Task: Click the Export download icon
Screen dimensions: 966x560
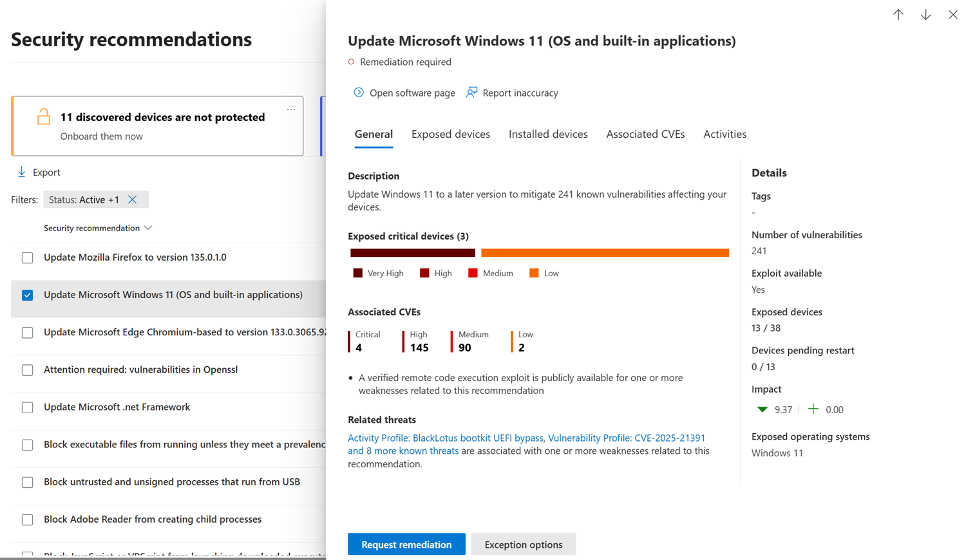Action: tap(22, 172)
